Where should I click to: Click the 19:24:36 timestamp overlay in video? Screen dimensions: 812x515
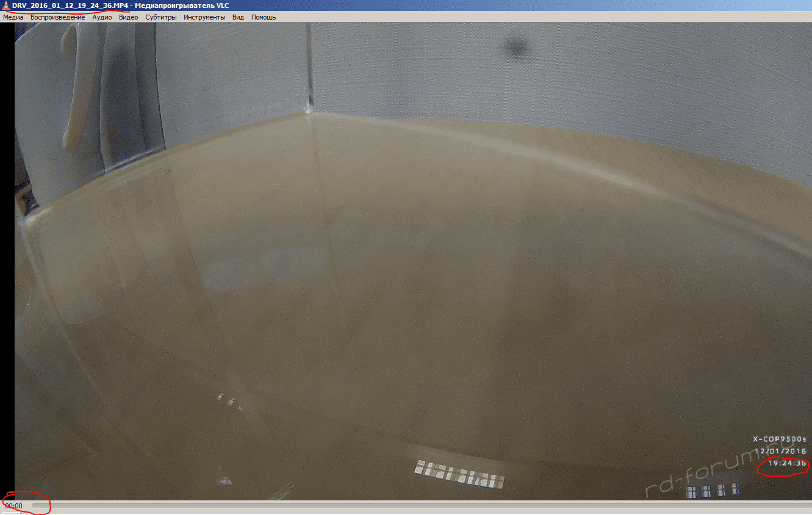[787, 464]
